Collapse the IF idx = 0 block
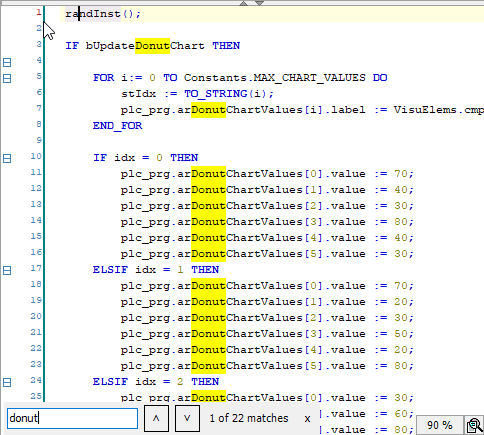The height and width of the screenshot is (435, 484). tap(7, 158)
